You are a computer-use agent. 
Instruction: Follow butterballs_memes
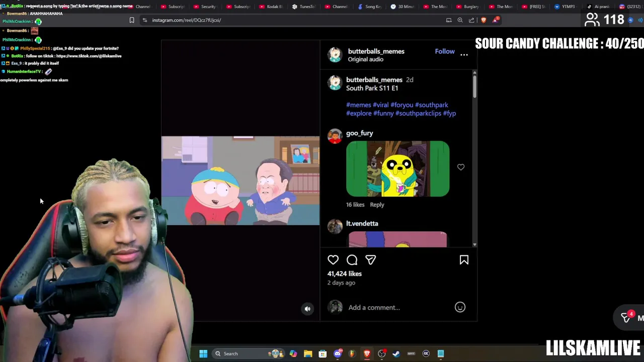coord(445,51)
